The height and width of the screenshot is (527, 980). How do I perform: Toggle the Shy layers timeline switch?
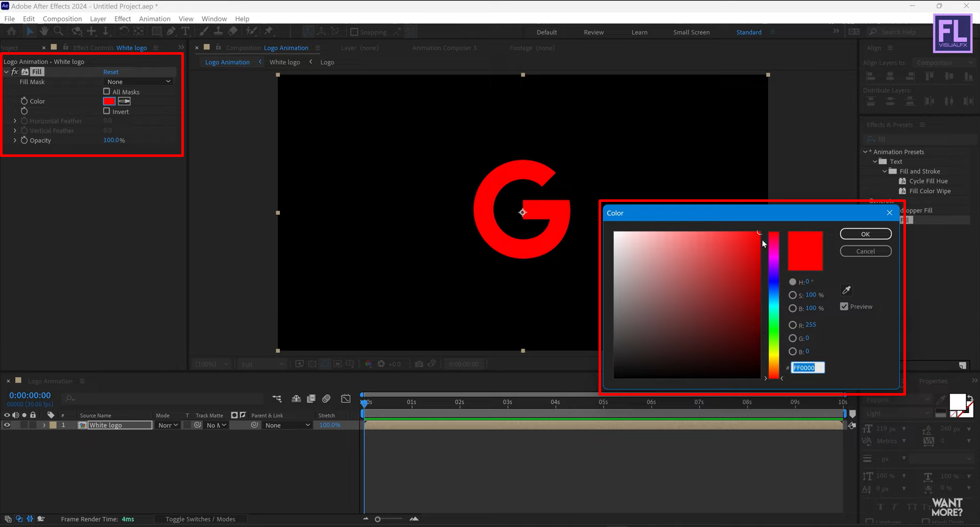[x=296, y=399]
